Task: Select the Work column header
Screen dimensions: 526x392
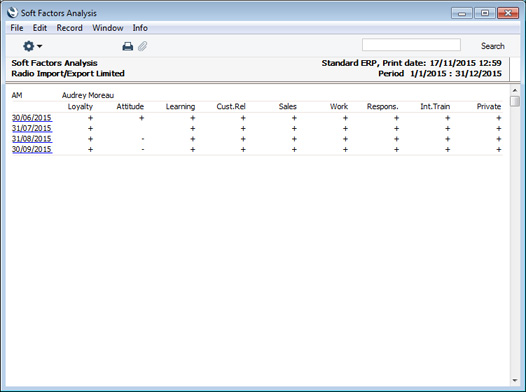Action: coord(339,107)
